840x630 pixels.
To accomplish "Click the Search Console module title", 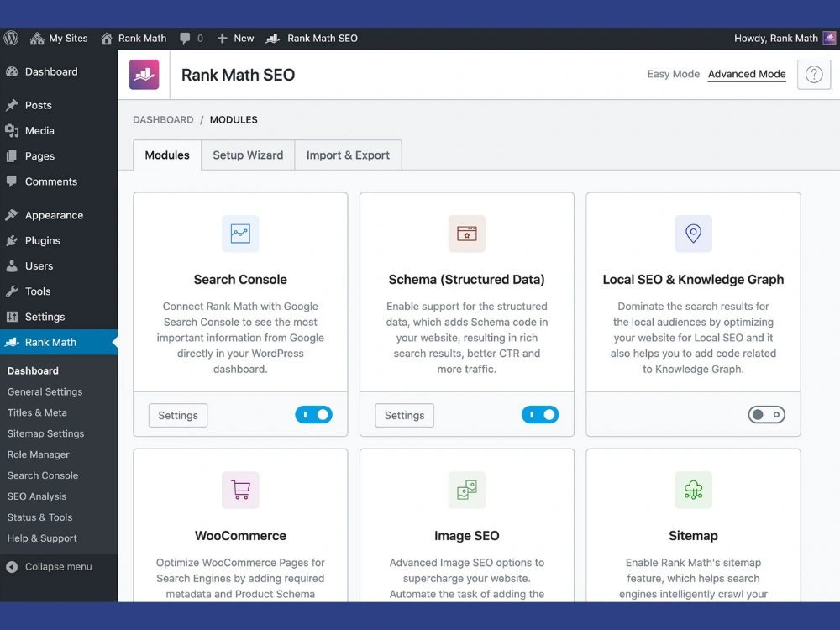I will pos(240,279).
